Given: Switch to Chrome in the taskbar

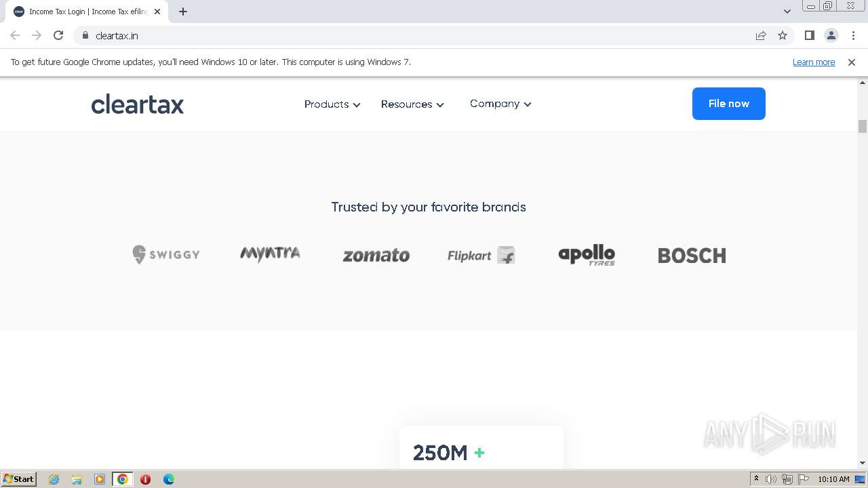Looking at the screenshot, I should pyautogui.click(x=123, y=479).
